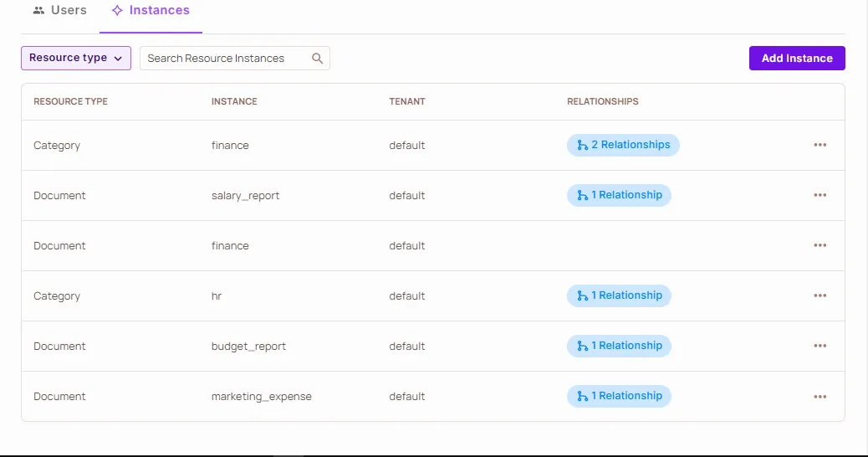Expand the Resource type dropdown
The image size is (868, 457).
click(76, 58)
